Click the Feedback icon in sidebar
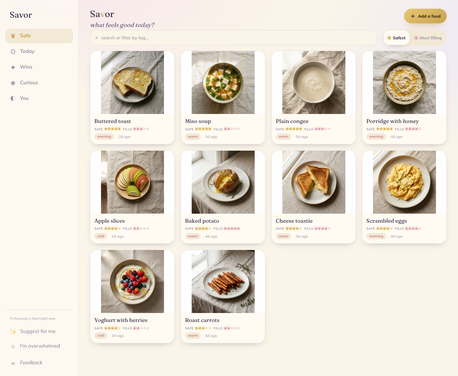This screenshot has width=458, height=376. click(x=13, y=363)
